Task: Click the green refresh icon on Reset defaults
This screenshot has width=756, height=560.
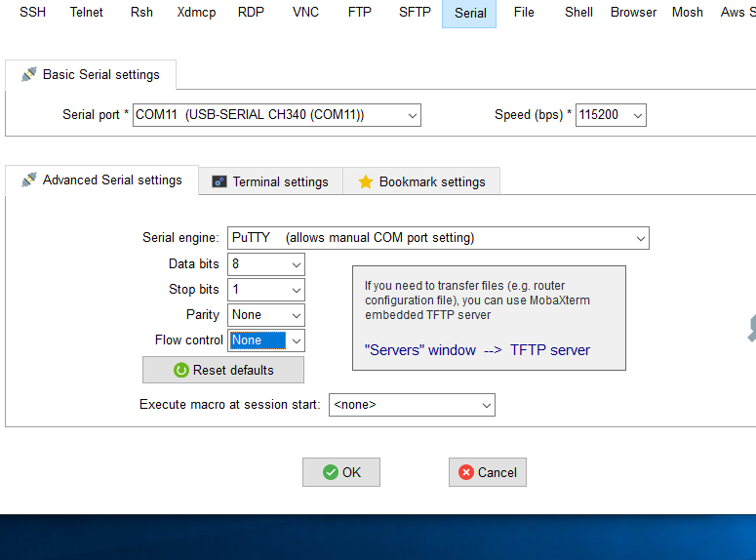Action: (x=180, y=370)
